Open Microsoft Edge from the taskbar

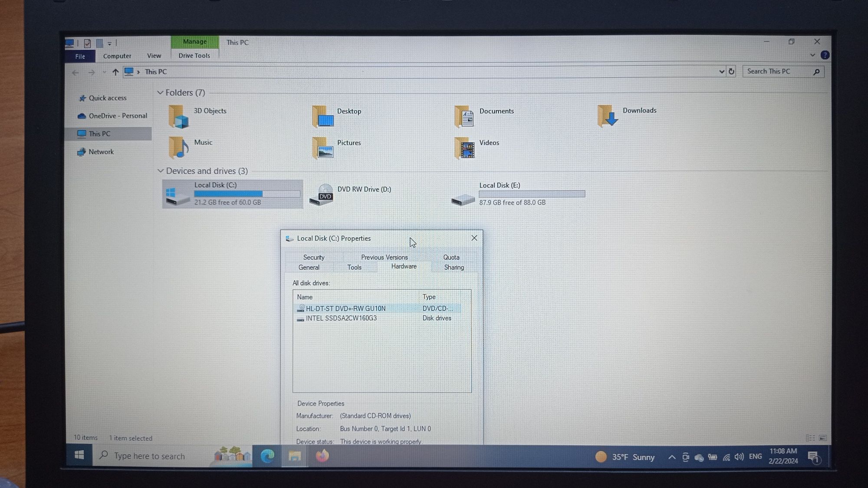267,456
